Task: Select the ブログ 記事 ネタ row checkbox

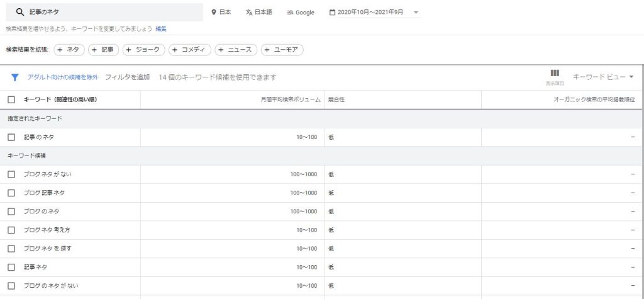Action: pos(11,193)
